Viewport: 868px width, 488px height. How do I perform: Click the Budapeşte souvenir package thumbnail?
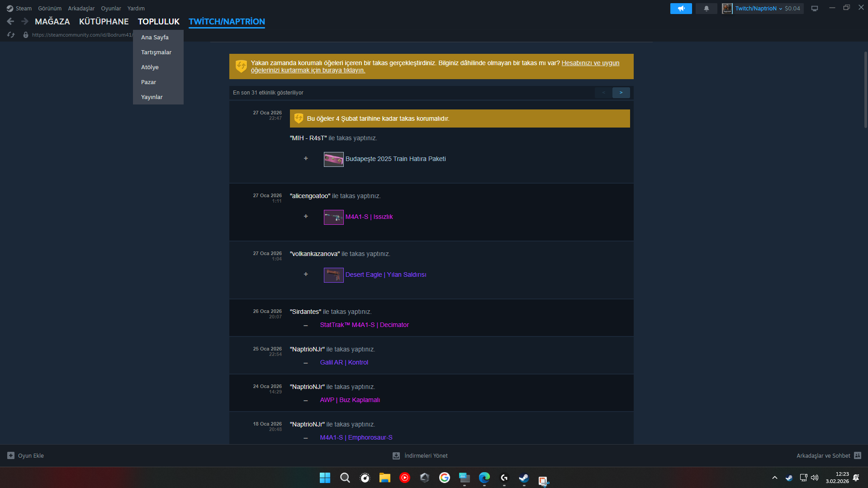pyautogui.click(x=334, y=159)
